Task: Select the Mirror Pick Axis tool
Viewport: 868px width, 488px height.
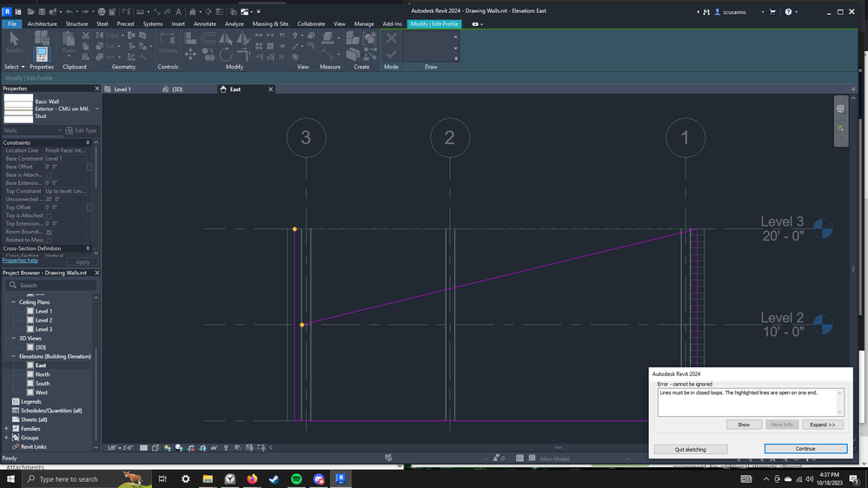Action: 225,37
